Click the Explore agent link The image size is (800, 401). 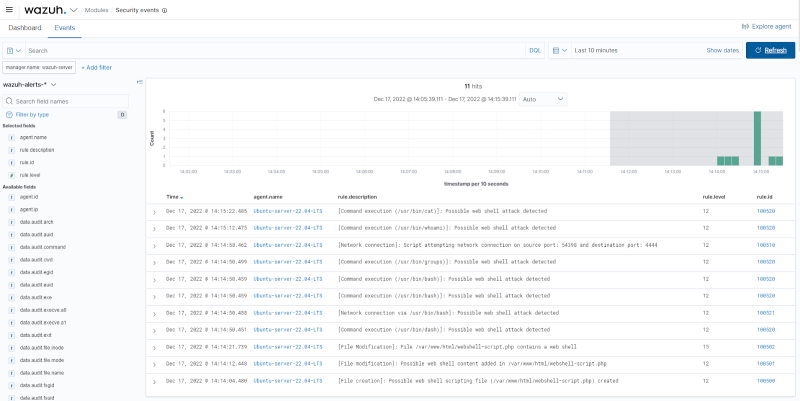pyautogui.click(x=768, y=25)
